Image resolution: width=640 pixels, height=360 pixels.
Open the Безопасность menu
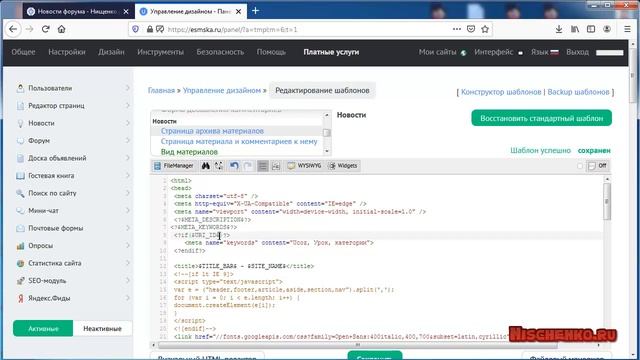(x=220, y=52)
